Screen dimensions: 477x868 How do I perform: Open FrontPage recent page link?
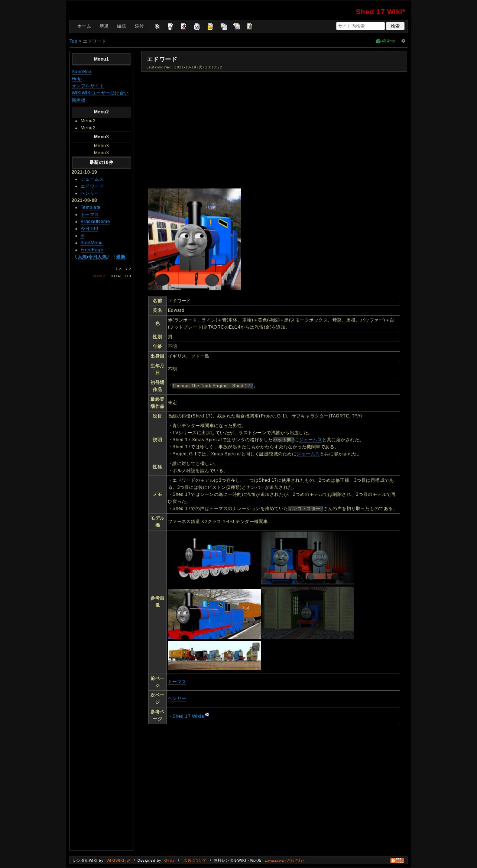[x=92, y=250]
